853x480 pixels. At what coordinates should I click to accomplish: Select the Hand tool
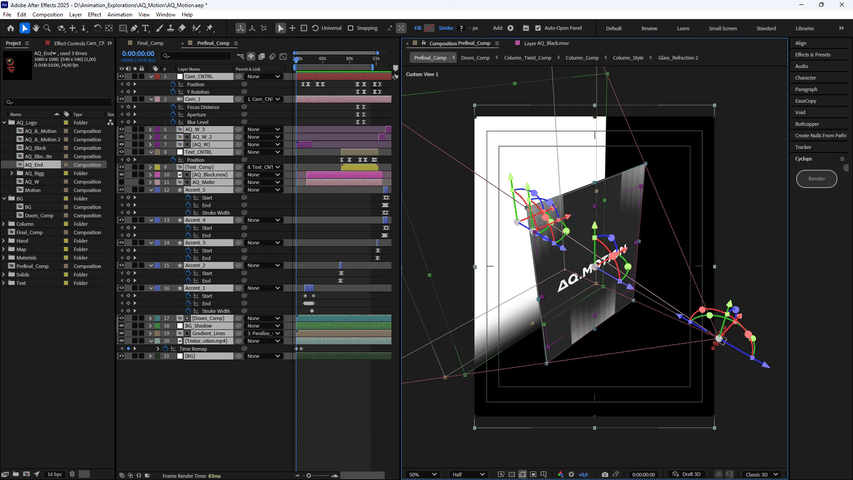tap(36, 28)
